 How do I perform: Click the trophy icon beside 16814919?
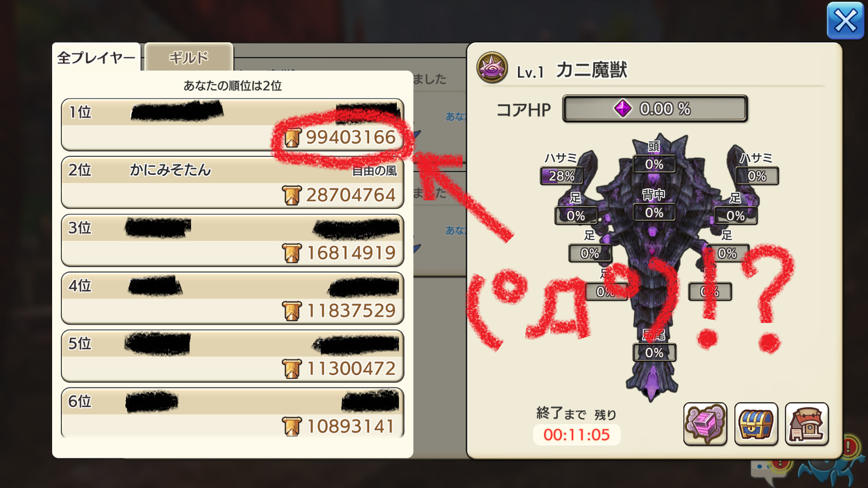click(x=292, y=254)
